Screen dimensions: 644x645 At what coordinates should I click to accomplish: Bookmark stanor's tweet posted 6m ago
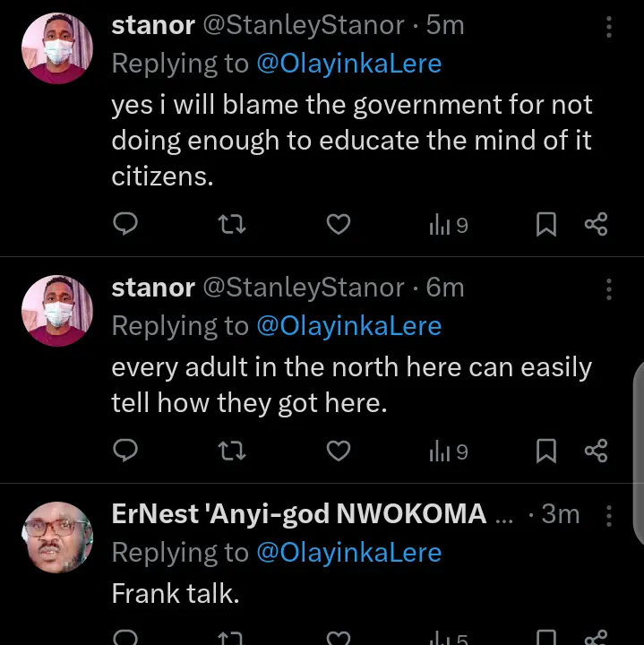pyautogui.click(x=545, y=451)
